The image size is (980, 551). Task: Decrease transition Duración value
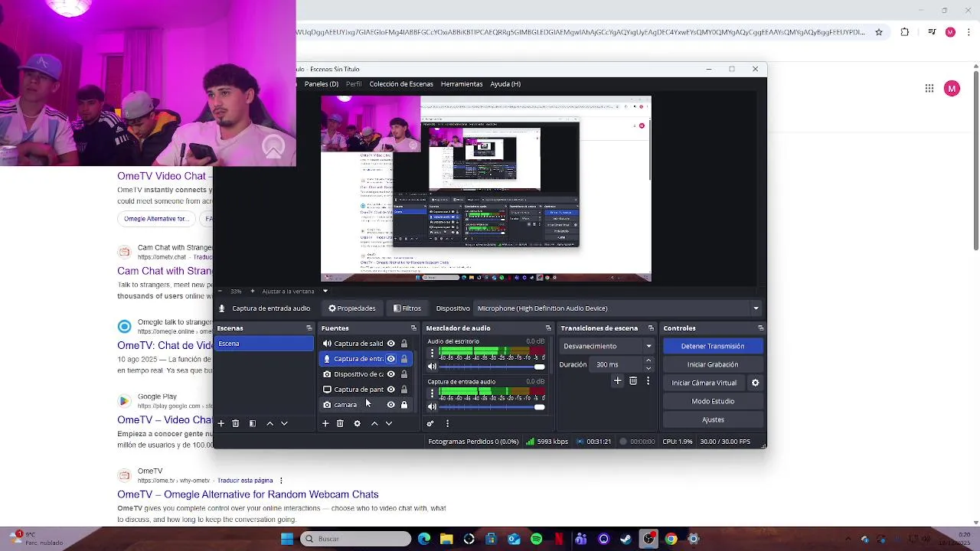648,368
